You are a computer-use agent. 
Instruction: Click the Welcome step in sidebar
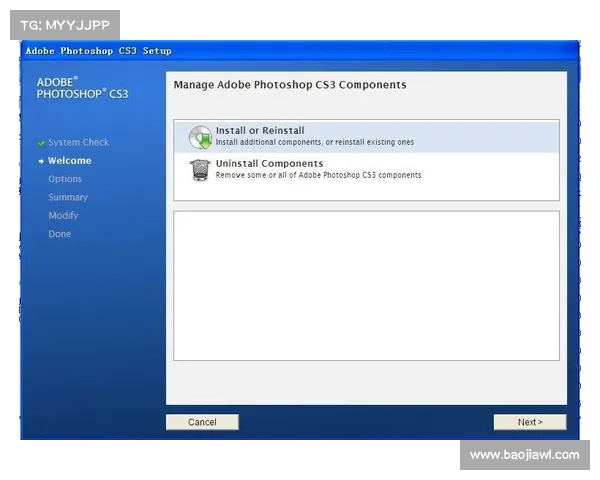click(70, 161)
